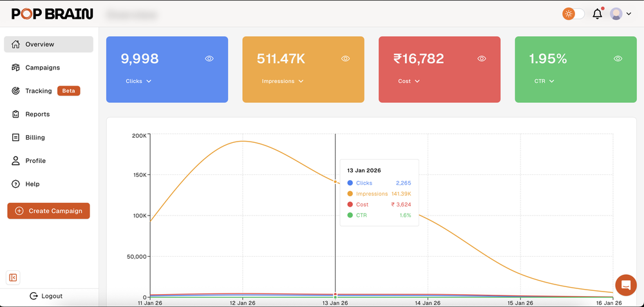644x307 pixels.
Task: Click the 141.39K impressions tooltip value
Action: [x=401, y=194]
